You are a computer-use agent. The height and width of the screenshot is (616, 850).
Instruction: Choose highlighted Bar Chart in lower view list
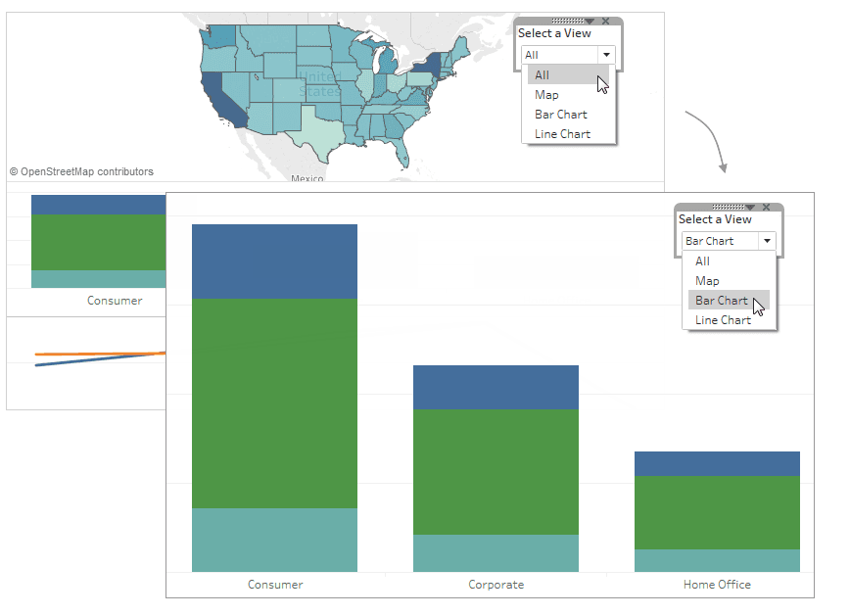tap(729, 301)
